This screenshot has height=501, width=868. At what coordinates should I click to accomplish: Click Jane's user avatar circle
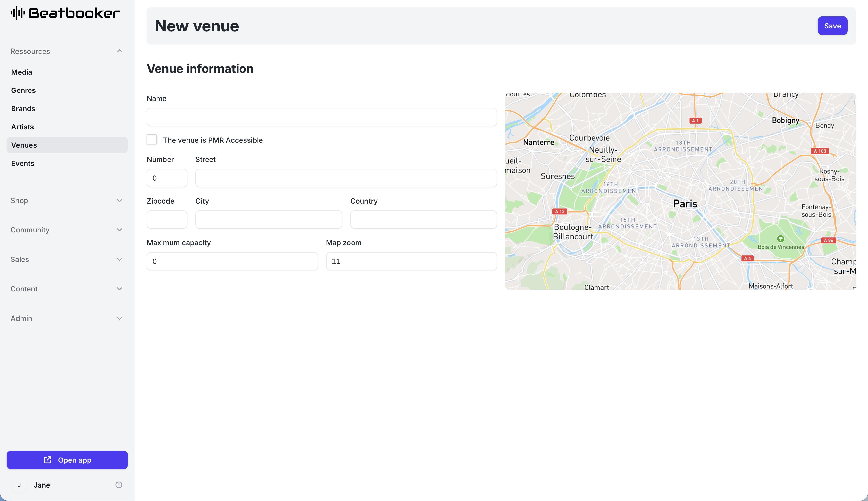[x=19, y=485]
